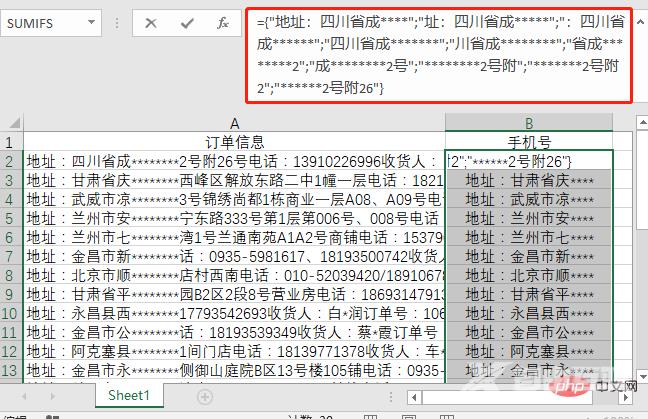Select row 9 header

[12, 294]
